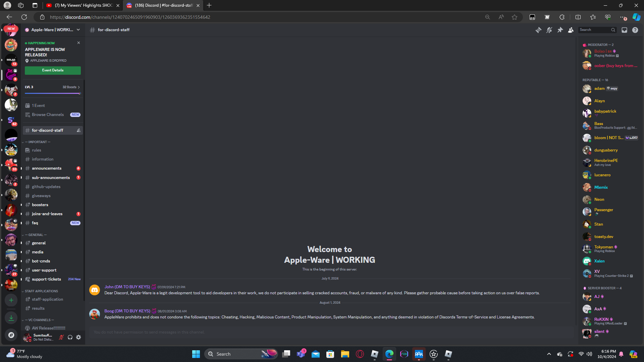Collapse the STAFF APPLICATIONS category

pos(41,291)
